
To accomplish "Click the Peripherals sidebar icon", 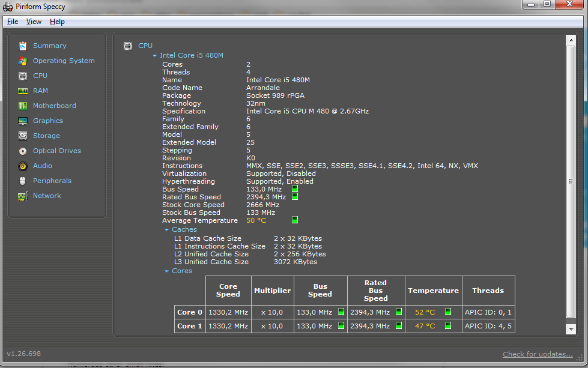I will [22, 180].
